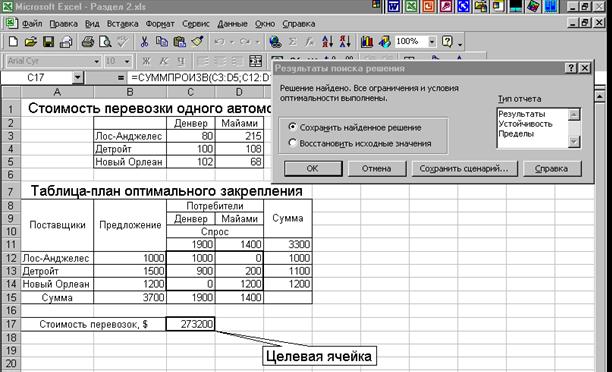Select the Format Painter brush icon
Viewport: 612px width, 372px height.
[197, 42]
